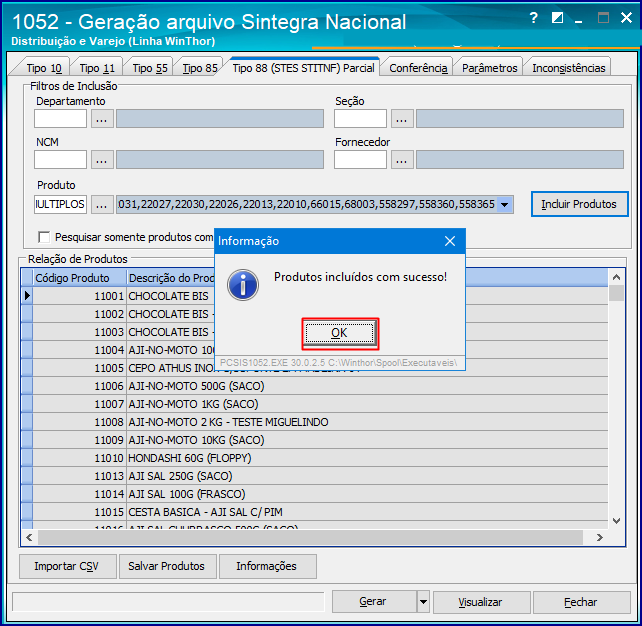Viewport: 642px width, 626px height.
Task: Select Tipo 88 (STES STITNF) Parcial tab
Action: 303,68
